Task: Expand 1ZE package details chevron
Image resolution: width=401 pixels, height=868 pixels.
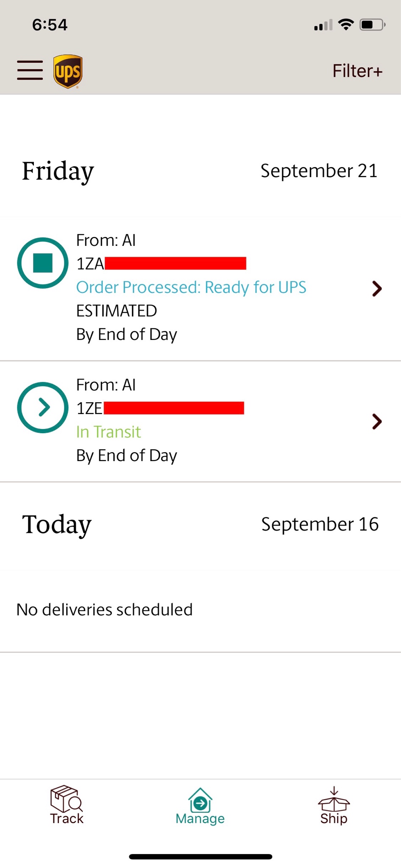Action: click(x=377, y=421)
